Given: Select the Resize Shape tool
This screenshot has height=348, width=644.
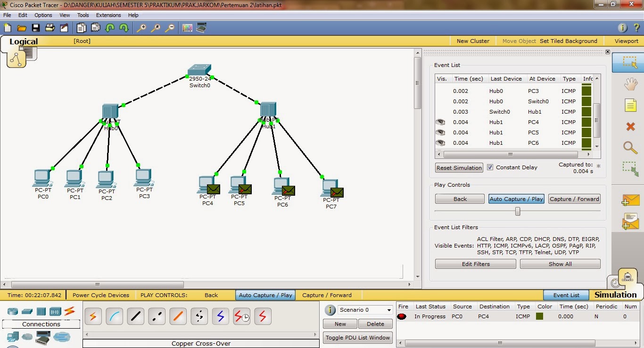Looking at the screenshot, I should pos(630,169).
